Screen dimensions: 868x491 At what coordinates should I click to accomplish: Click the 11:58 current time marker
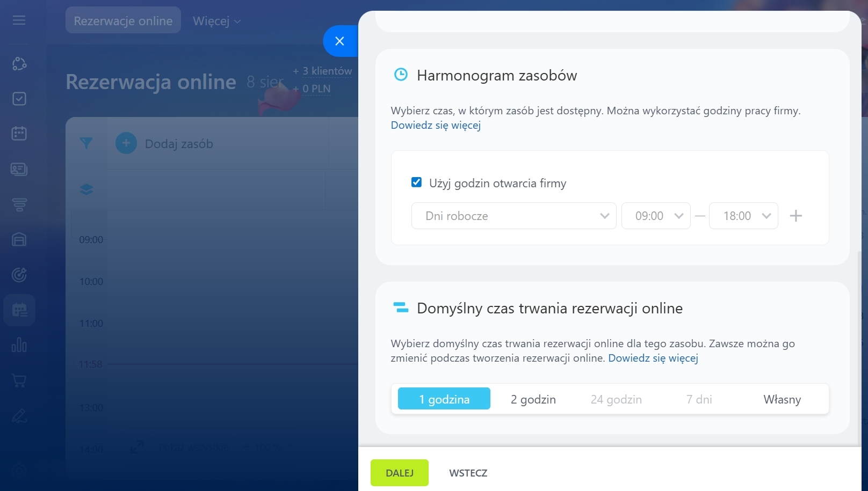(x=90, y=364)
